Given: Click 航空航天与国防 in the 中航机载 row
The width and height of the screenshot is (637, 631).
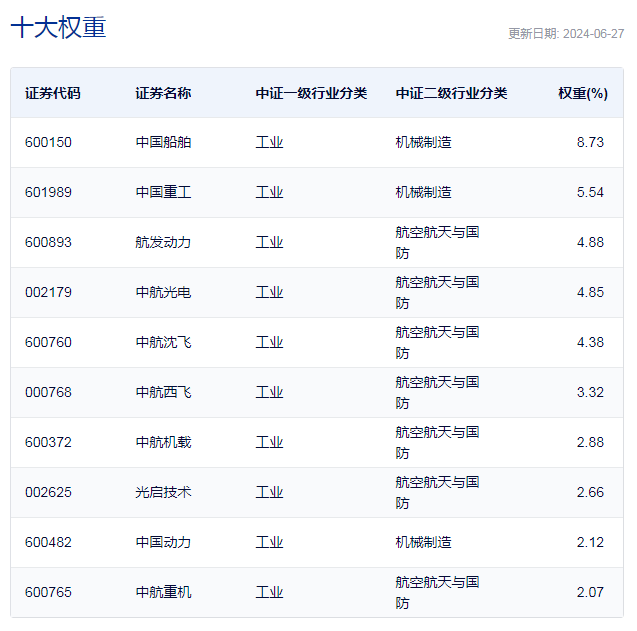Looking at the screenshot, I should click(x=438, y=442).
